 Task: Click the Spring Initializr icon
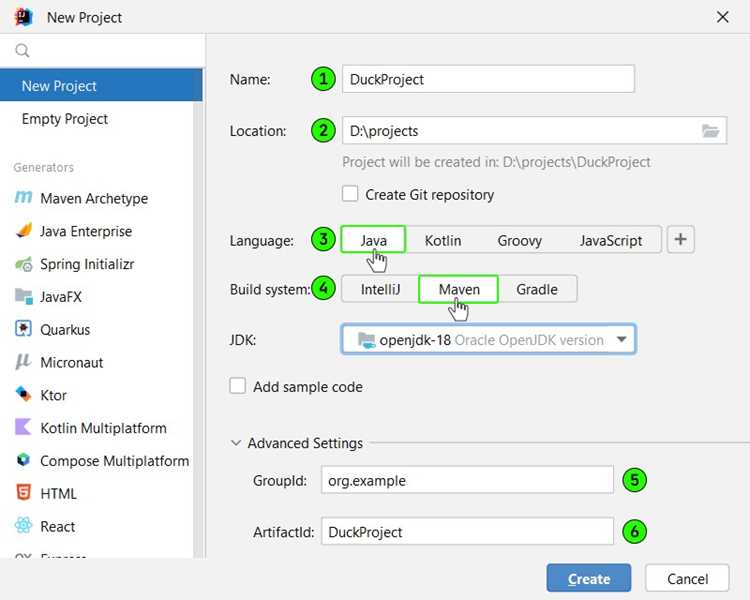coord(23,264)
